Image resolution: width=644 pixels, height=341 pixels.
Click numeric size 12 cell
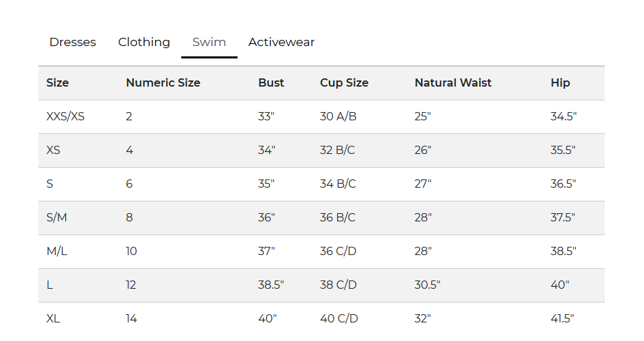click(x=131, y=285)
